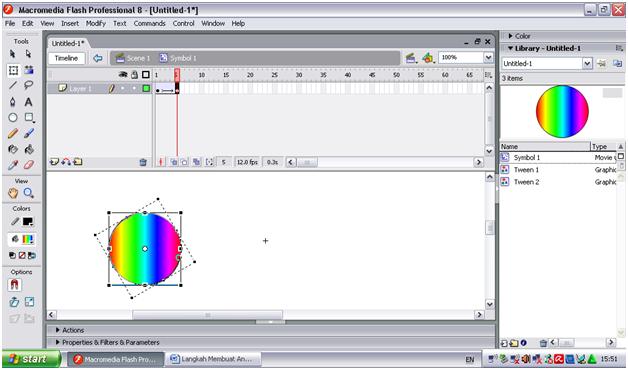This screenshot has height=370, width=628.
Task: Open the Commands menu
Action: point(149,23)
